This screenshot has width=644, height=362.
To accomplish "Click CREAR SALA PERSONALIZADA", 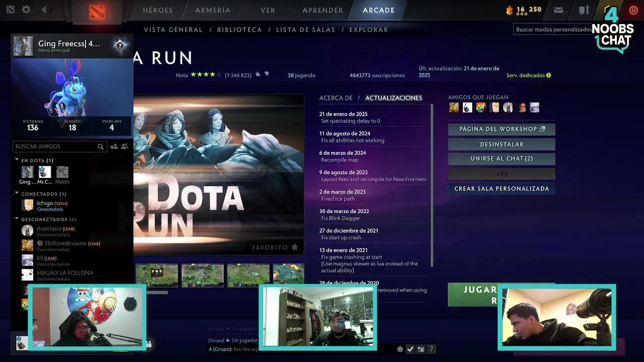I will 502,189.
